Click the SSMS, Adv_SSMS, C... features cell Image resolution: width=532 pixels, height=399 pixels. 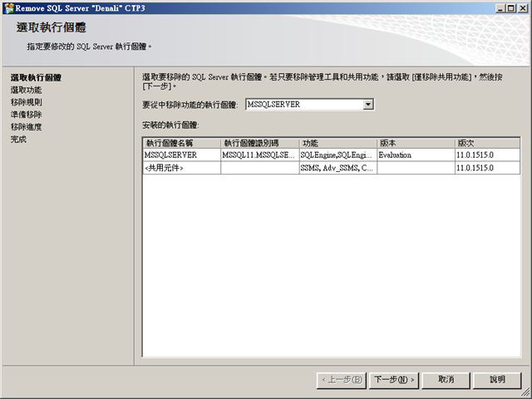pos(338,168)
